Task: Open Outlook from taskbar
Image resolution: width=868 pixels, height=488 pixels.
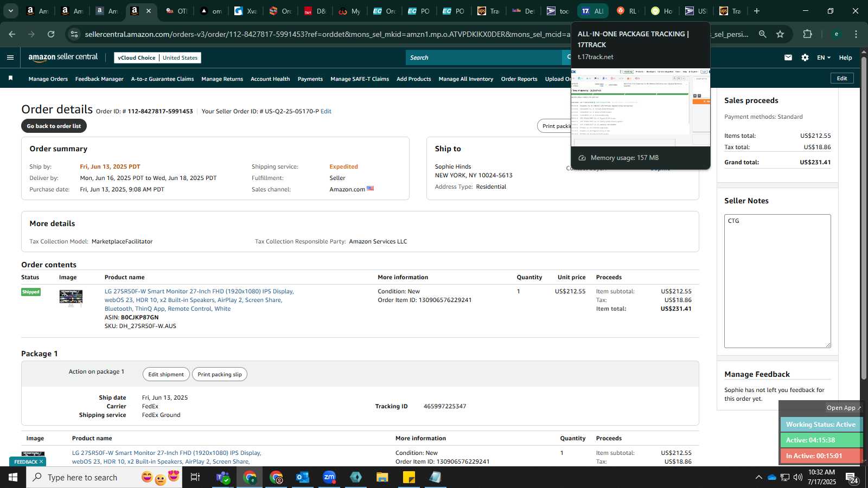Action: [303, 477]
